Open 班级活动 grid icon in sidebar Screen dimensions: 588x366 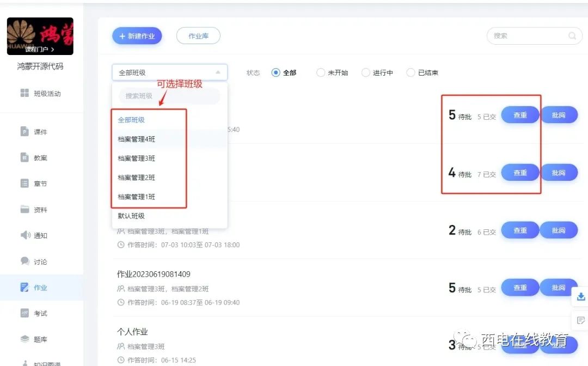point(24,94)
